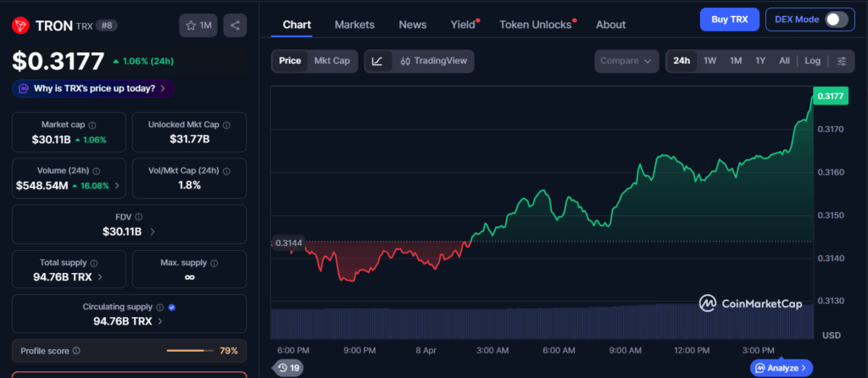
Task: Open the Token Unlocks tab
Action: [x=535, y=25]
